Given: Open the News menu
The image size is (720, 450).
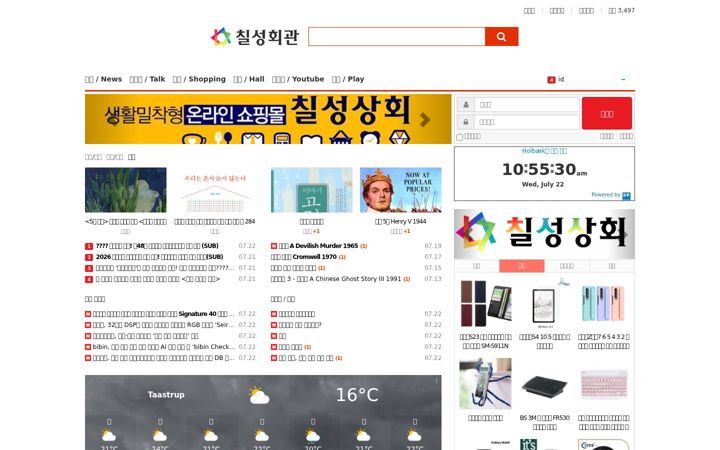Looking at the screenshot, I should [103, 79].
